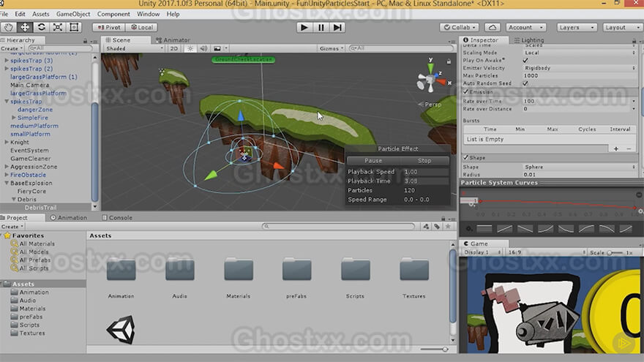Open the Scripts assets folder
Viewport: 644px width, 362px height.
tap(355, 270)
